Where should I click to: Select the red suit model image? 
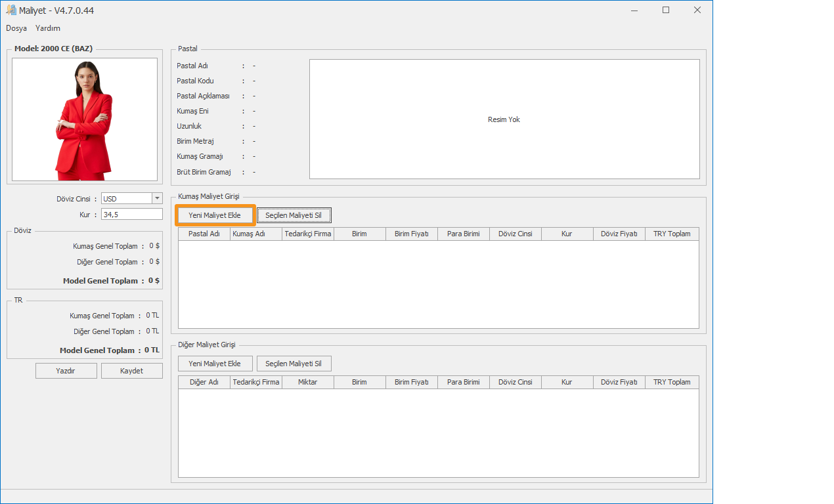point(85,119)
